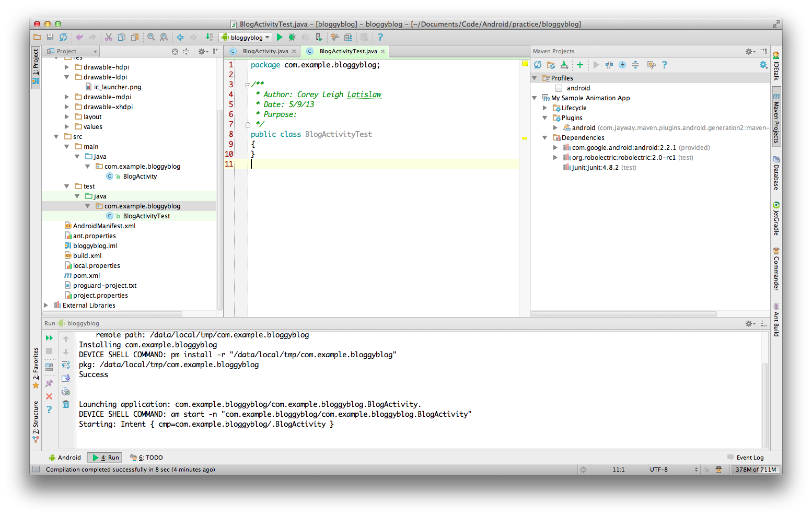Close the BlogActivity.java tab
This screenshot has width=812, height=516.
[x=294, y=51]
